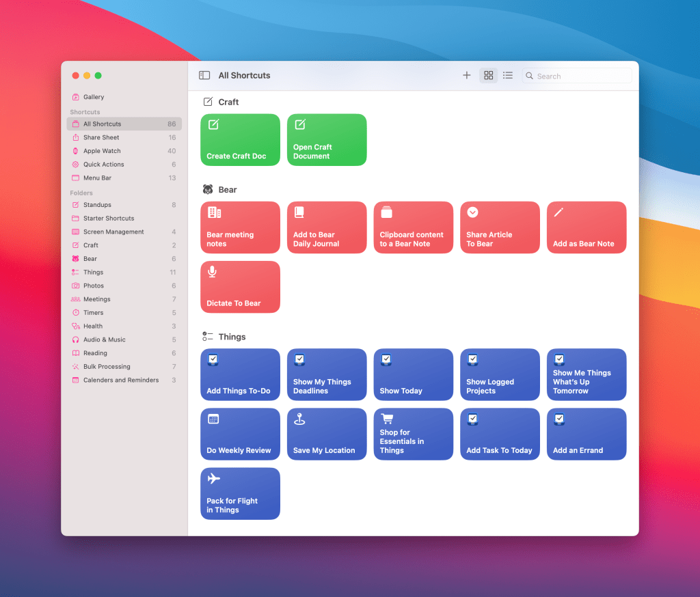Select the Menu Bar category

pyautogui.click(x=97, y=178)
